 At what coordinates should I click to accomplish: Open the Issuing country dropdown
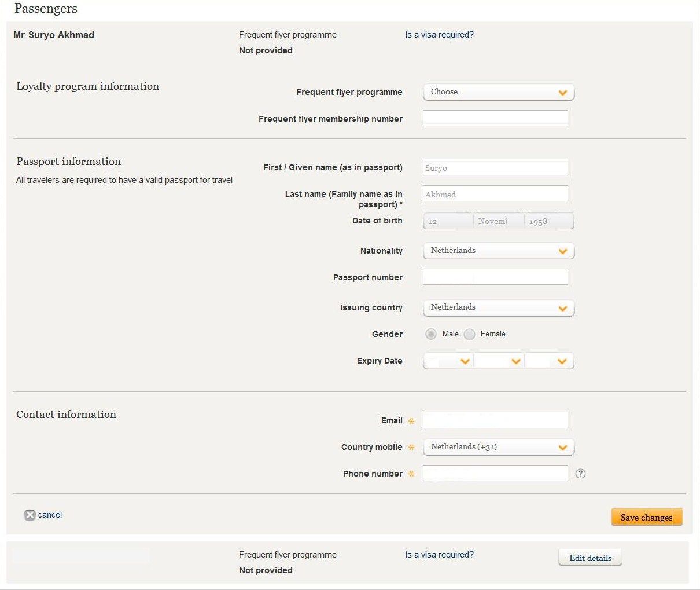(x=498, y=307)
